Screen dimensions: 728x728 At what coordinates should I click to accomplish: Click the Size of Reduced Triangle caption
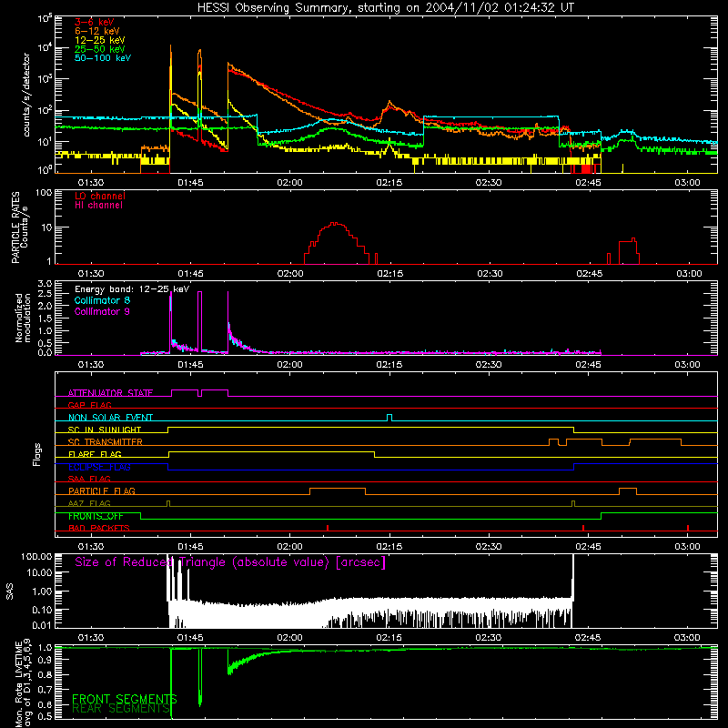230,562
